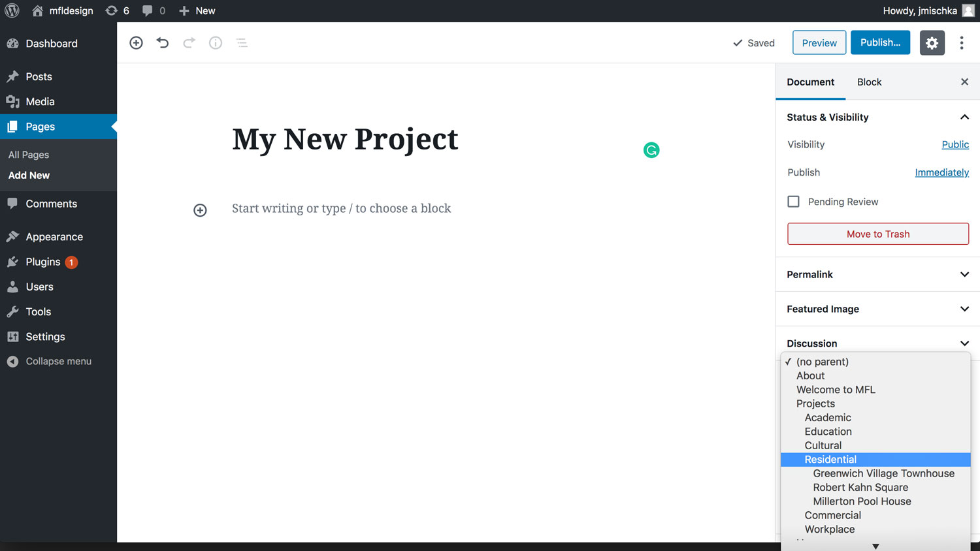Enable the Pending Review checkbox

pos(793,202)
